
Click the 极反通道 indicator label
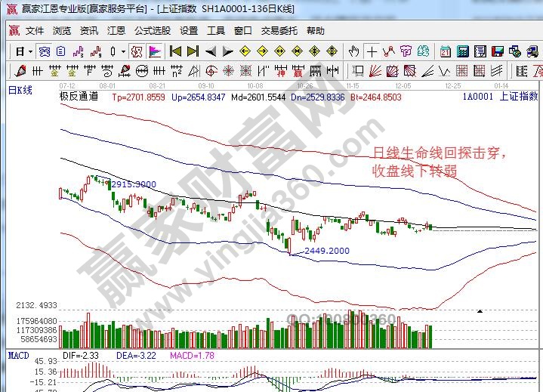[79, 97]
